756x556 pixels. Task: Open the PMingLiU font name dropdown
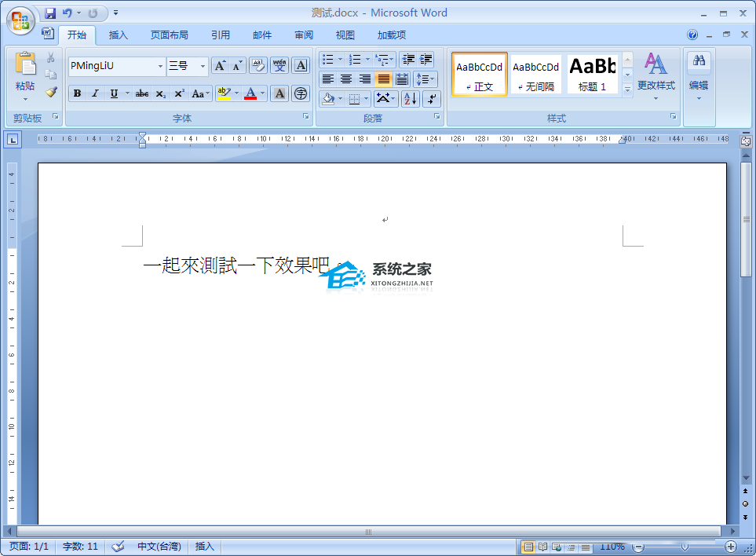(x=160, y=66)
